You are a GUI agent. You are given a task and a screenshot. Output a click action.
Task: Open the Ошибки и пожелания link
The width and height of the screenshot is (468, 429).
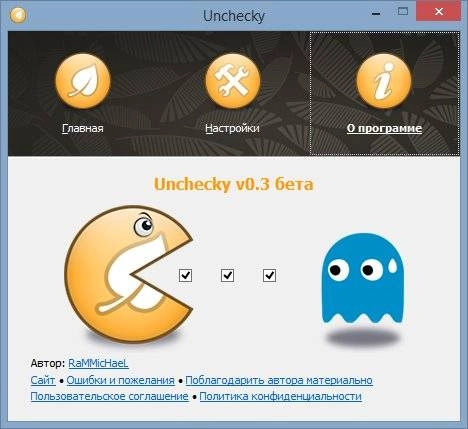pos(121,380)
